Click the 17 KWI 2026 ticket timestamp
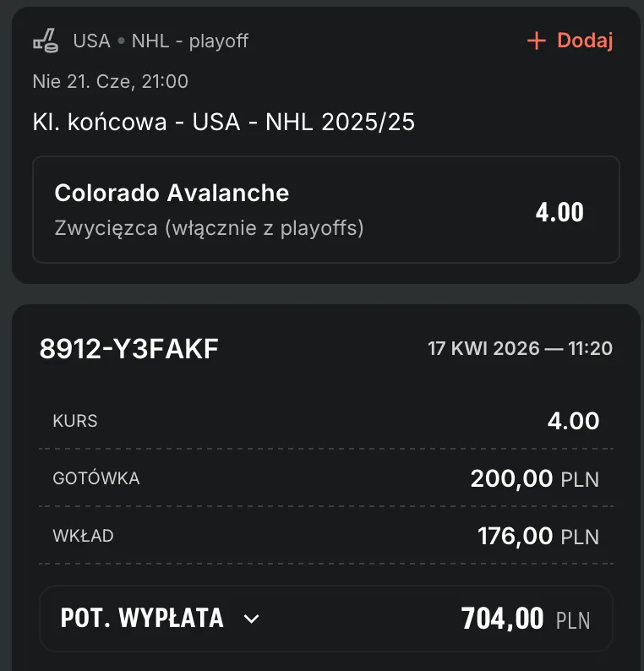This screenshot has width=644, height=671. [520, 348]
